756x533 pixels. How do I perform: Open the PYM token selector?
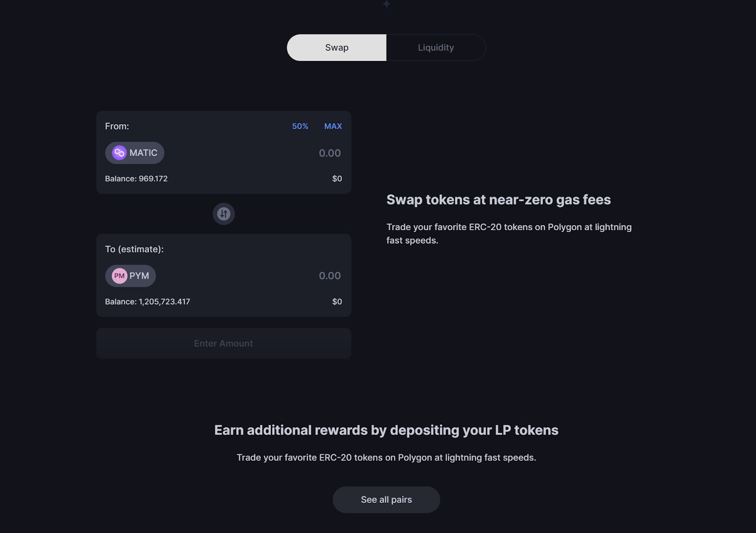[131, 275]
